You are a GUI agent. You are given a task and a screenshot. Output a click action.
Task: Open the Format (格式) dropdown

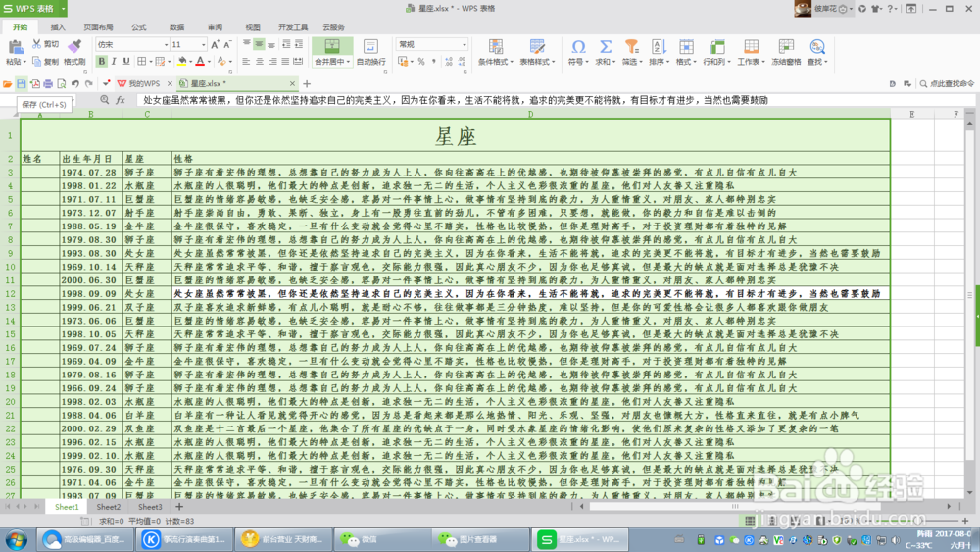pos(686,52)
